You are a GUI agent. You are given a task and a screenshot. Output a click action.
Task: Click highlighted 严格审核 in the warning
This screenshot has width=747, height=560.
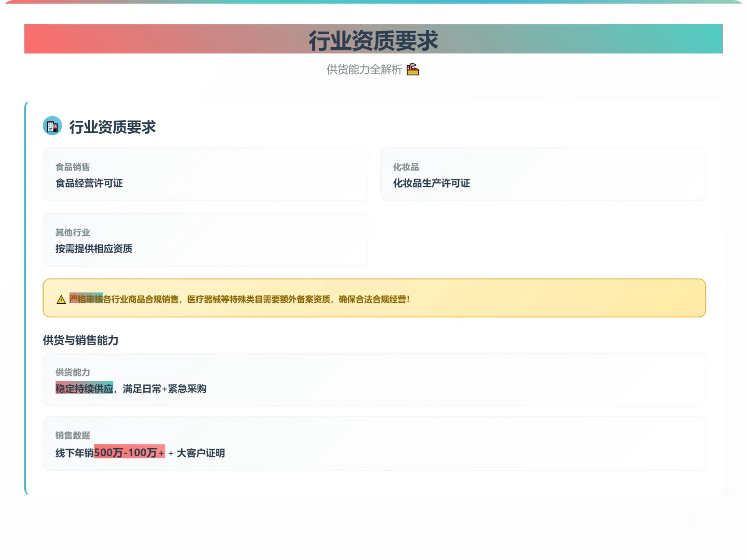[86, 299]
